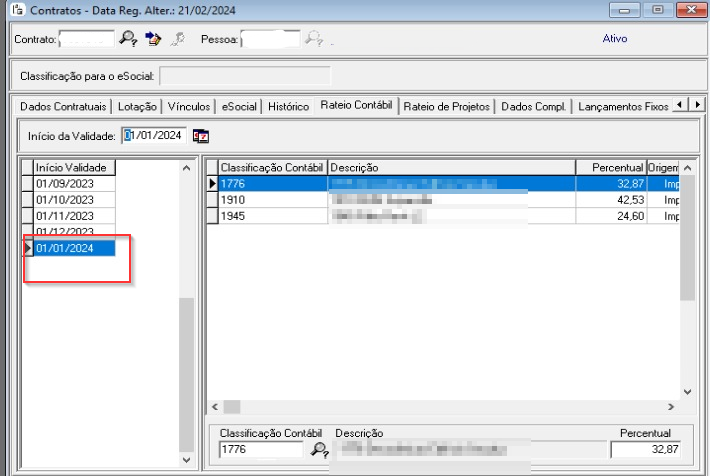Image resolution: width=710 pixels, height=476 pixels.
Task: Click the search icon next to Contrato field
Action: (128, 39)
